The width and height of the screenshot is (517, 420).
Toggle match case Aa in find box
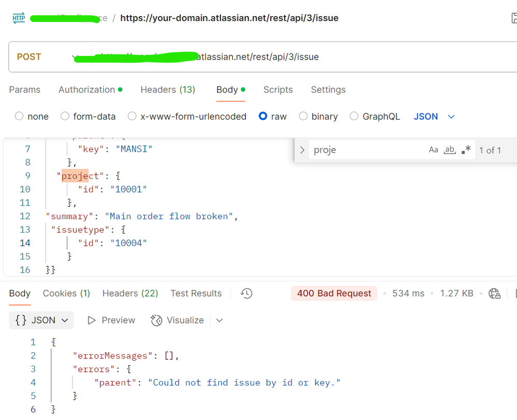(433, 150)
